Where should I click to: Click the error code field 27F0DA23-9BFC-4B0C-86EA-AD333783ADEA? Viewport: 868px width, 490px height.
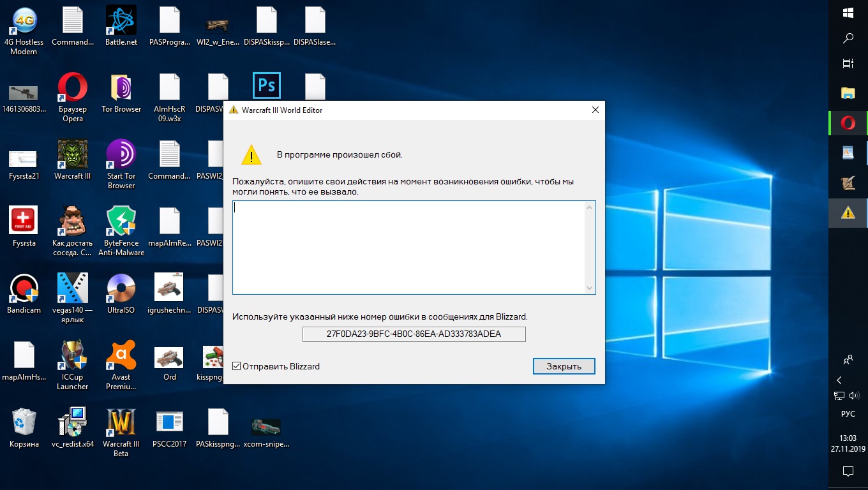click(414, 334)
